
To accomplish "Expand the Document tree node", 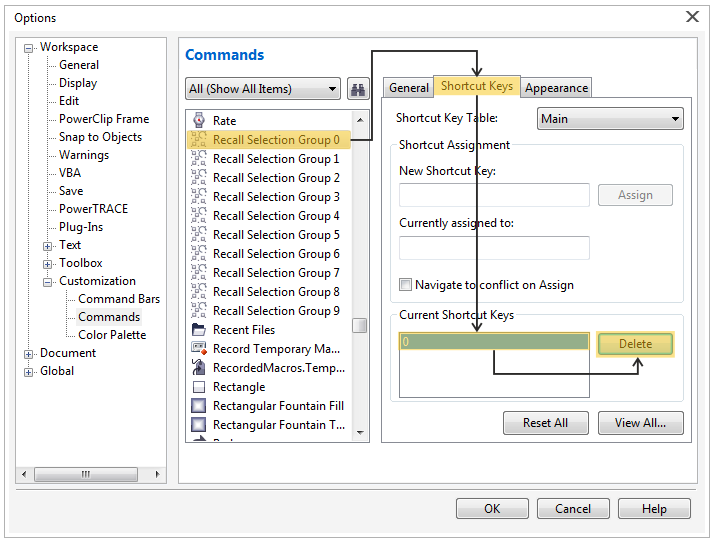I will pyautogui.click(x=28, y=354).
